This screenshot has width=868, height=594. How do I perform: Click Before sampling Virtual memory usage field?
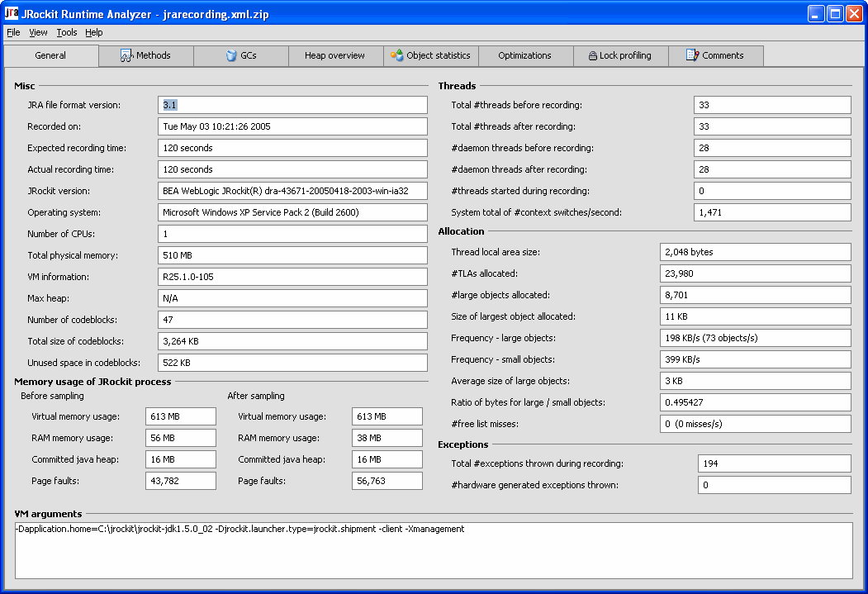pyautogui.click(x=181, y=417)
